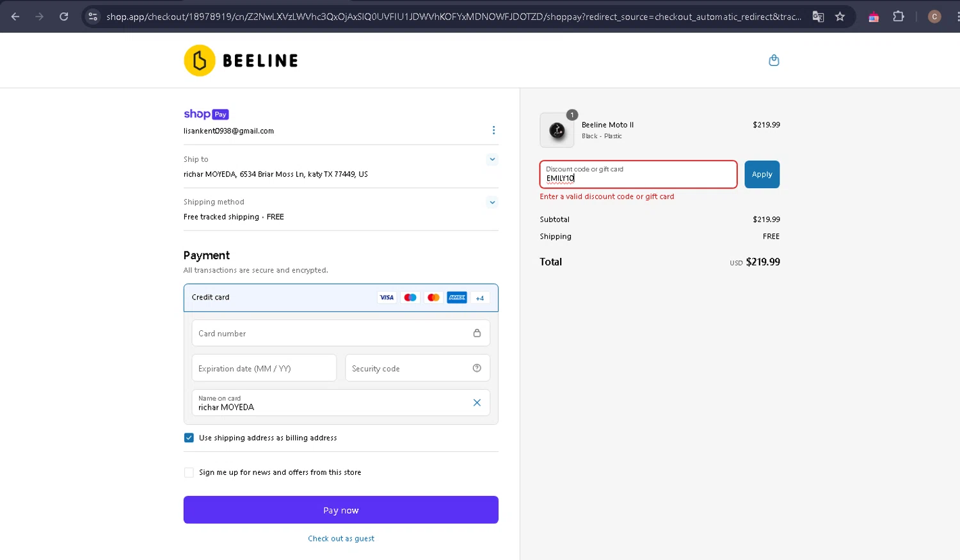
Task: Click the Maestro card icon
Action: point(410,298)
